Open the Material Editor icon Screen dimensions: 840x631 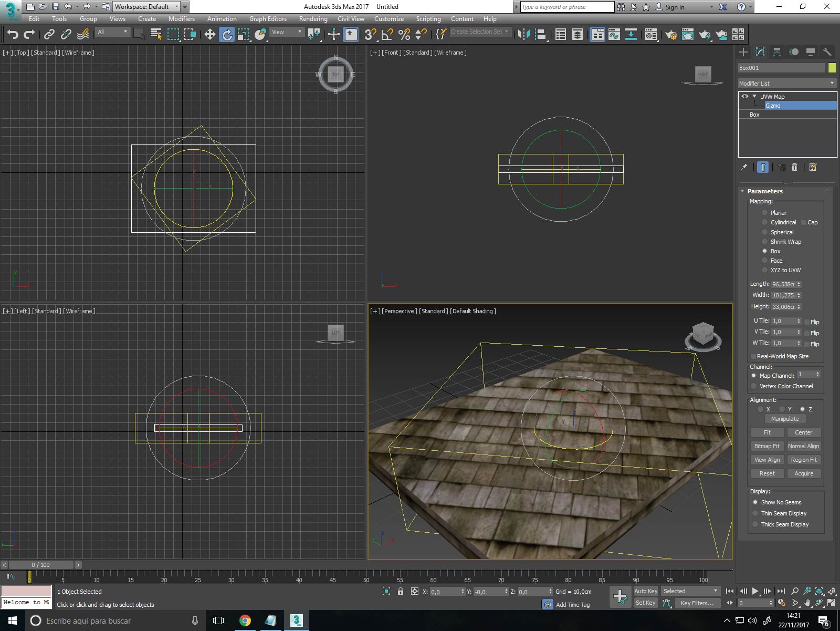coord(651,35)
